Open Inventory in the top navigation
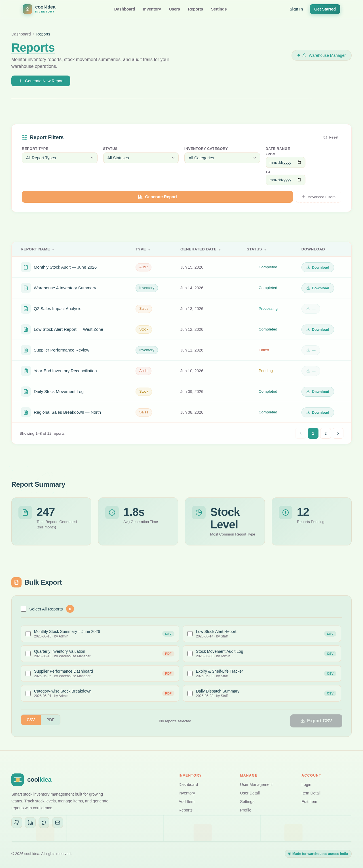This screenshot has width=363, height=868. 152,9
